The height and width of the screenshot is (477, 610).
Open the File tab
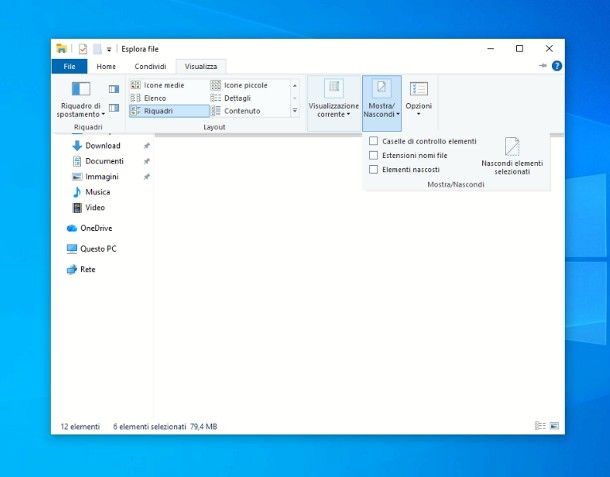pos(69,67)
